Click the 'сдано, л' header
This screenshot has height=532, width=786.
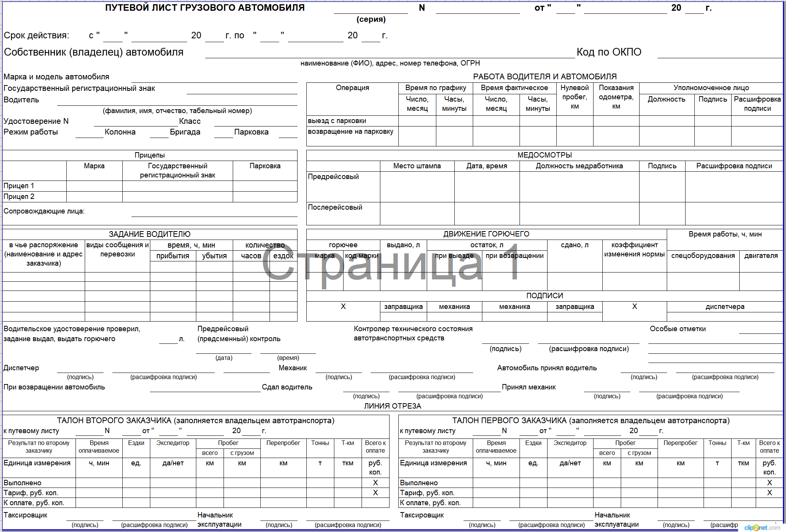coord(575,245)
